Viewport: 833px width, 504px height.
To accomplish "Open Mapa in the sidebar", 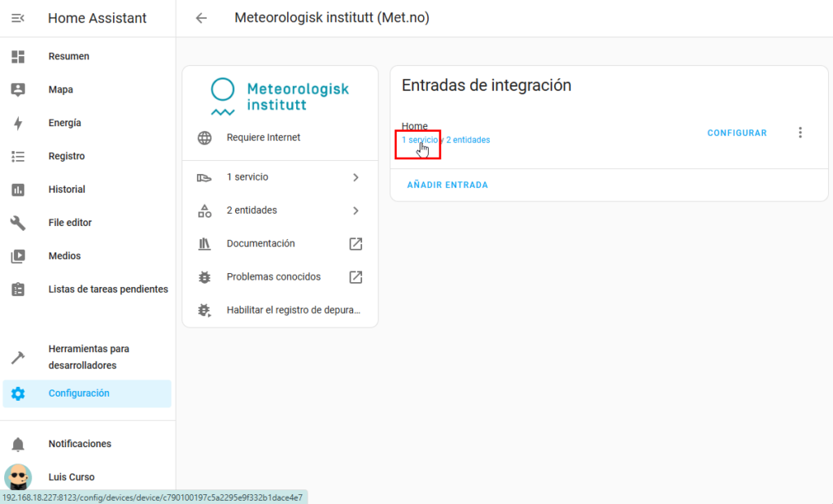I will click(x=60, y=89).
